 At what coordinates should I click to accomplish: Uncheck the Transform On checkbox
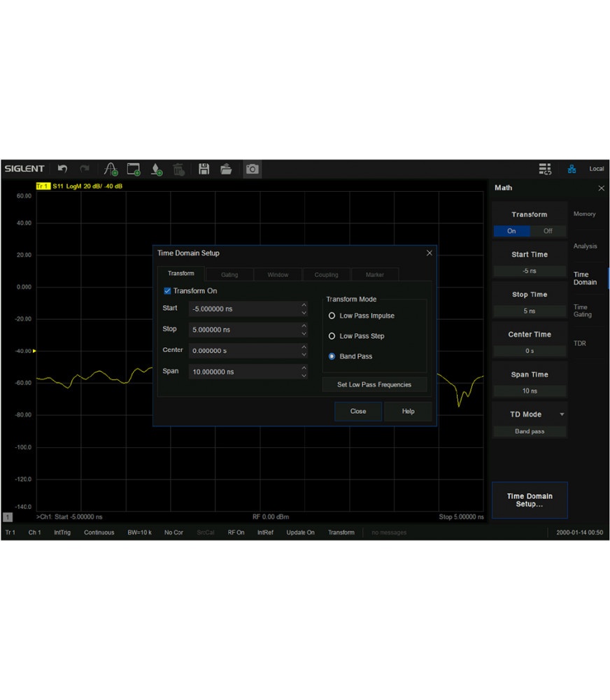(167, 290)
